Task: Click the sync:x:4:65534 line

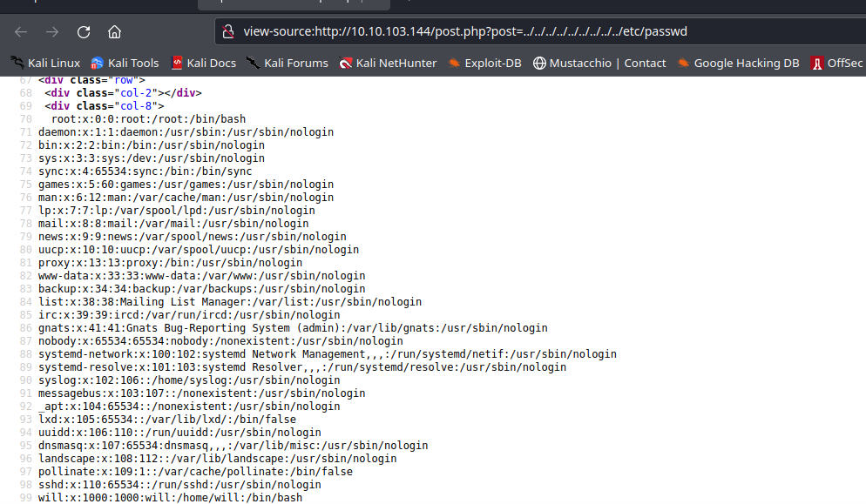Action: [x=145, y=171]
